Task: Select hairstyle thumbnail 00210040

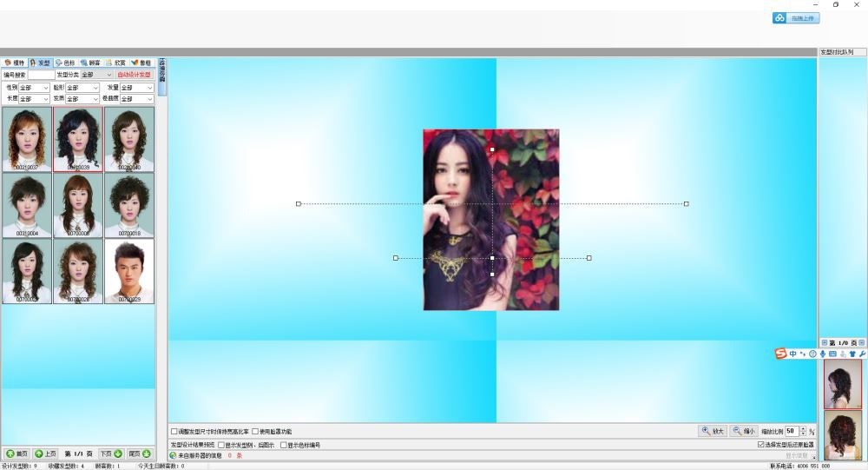Action: tap(129, 139)
